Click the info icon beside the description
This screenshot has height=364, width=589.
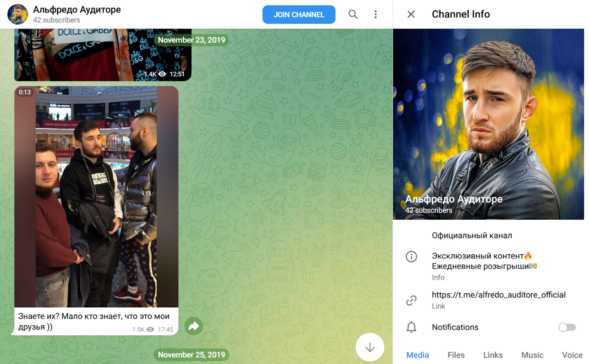tap(411, 257)
